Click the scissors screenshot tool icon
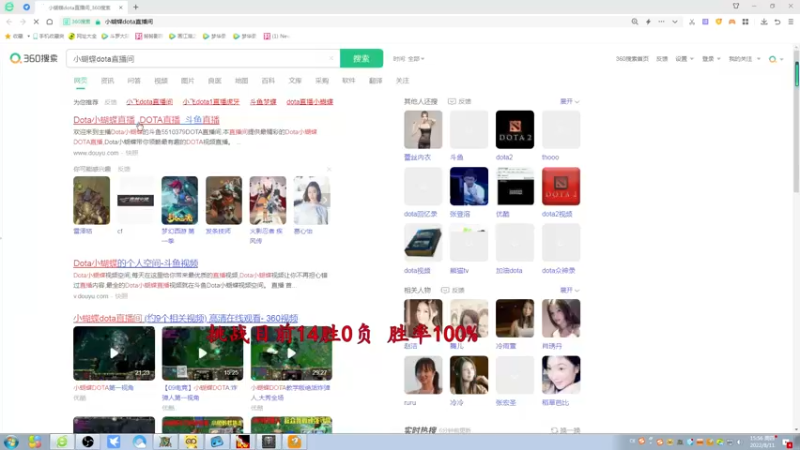This screenshot has width=800, height=450. tap(692, 21)
